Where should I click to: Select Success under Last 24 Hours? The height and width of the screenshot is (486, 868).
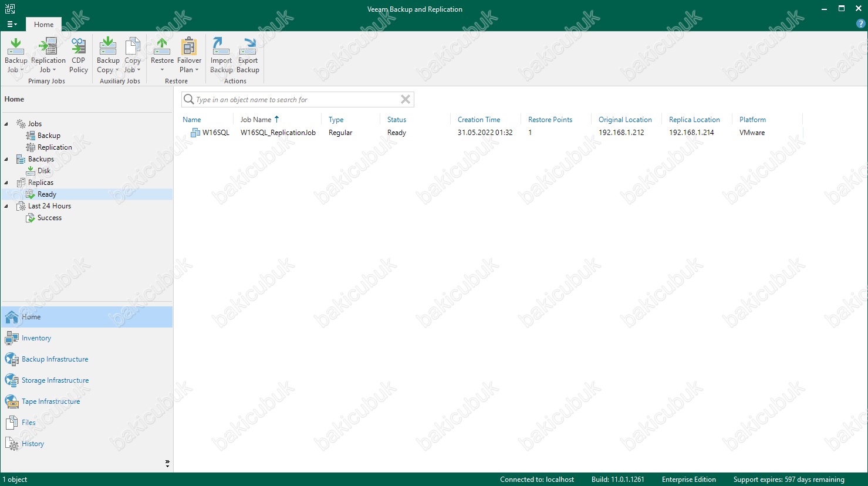49,218
